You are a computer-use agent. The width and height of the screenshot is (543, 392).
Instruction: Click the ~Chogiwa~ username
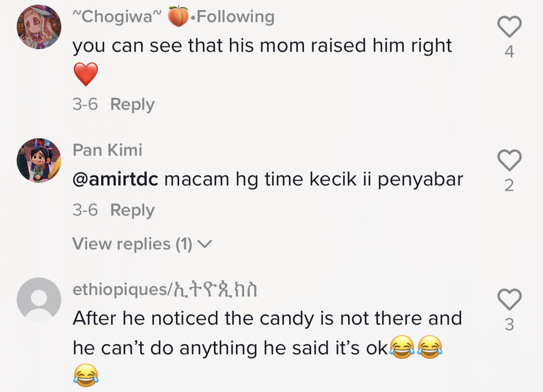(117, 17)
